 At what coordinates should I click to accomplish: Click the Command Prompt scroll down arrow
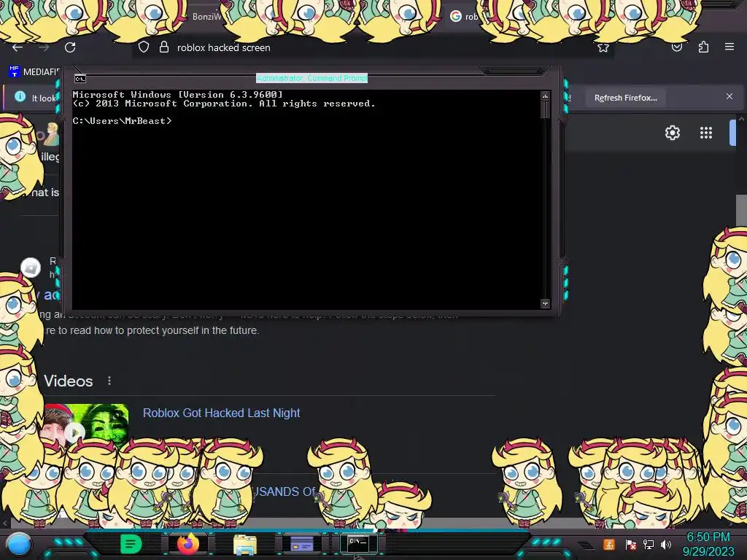point(545,303)
